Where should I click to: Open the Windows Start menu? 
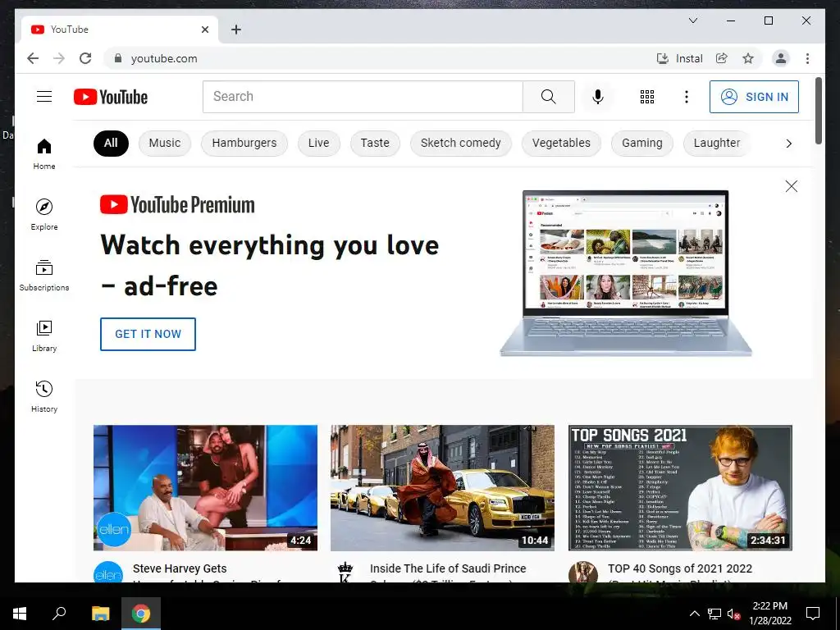(20, 614)
